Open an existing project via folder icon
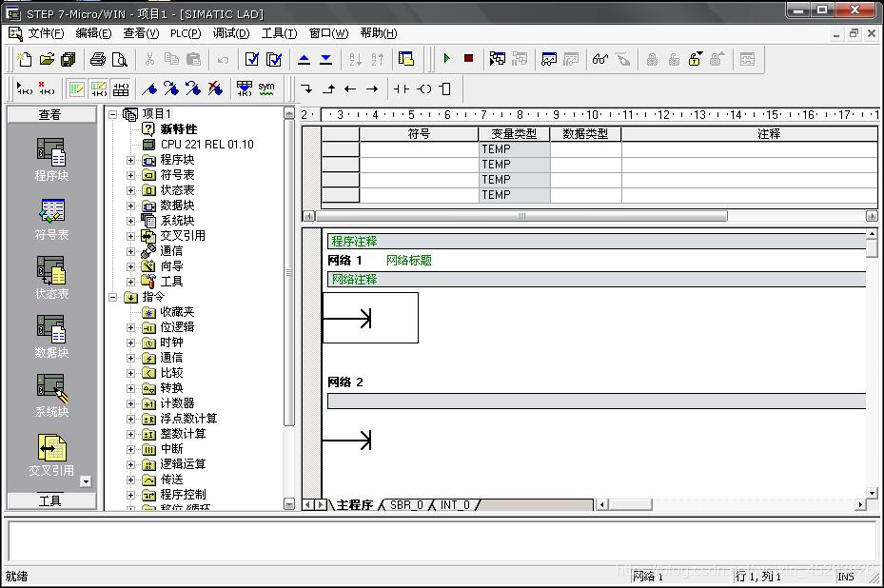Screen dimensions: 884x588 coord(47,59)
